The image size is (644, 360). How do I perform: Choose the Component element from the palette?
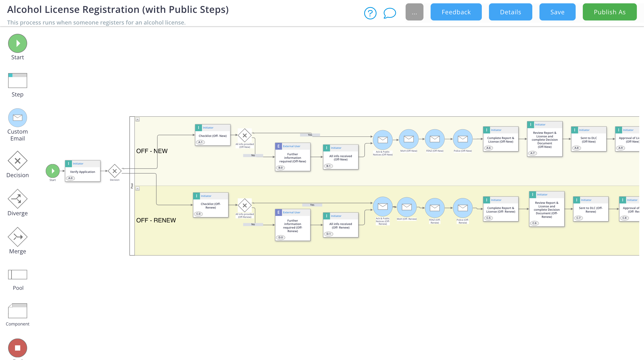(x=17, y=310)
